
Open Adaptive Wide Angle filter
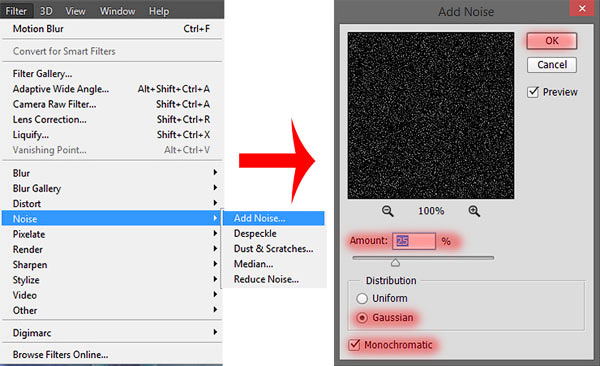coord(112,89)
